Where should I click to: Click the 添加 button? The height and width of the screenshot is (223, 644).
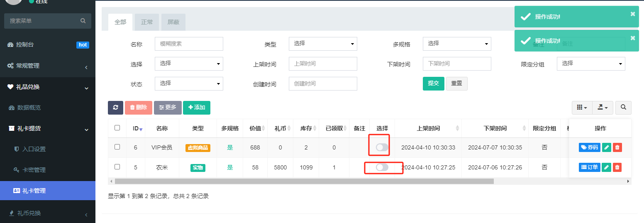click(x=197, y=108)
